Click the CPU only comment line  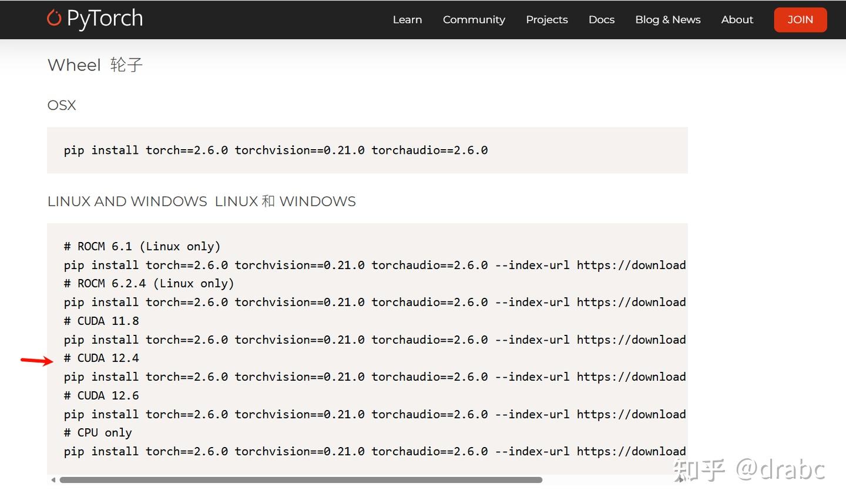(98, 432)
